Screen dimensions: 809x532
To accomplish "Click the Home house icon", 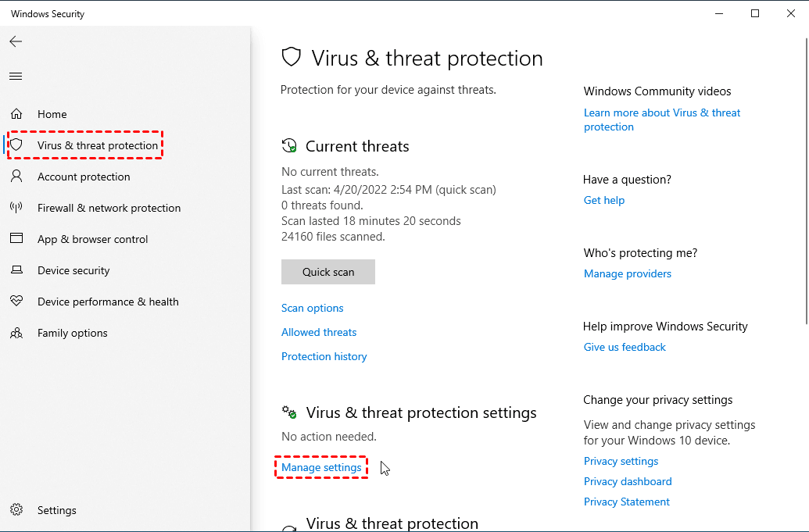I will tap(16, 114).
